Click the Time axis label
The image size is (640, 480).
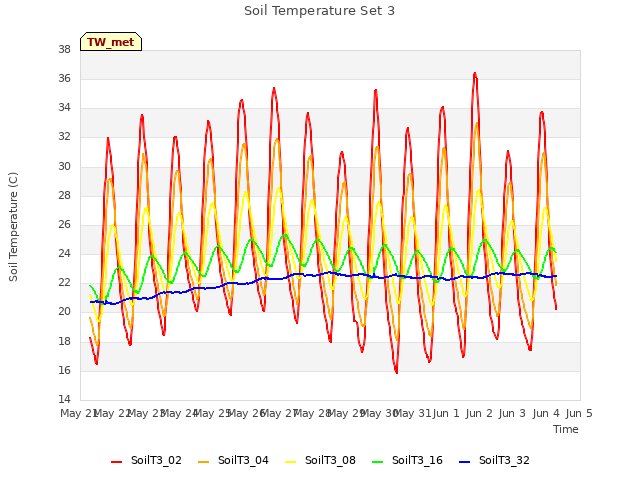[565, 429]
